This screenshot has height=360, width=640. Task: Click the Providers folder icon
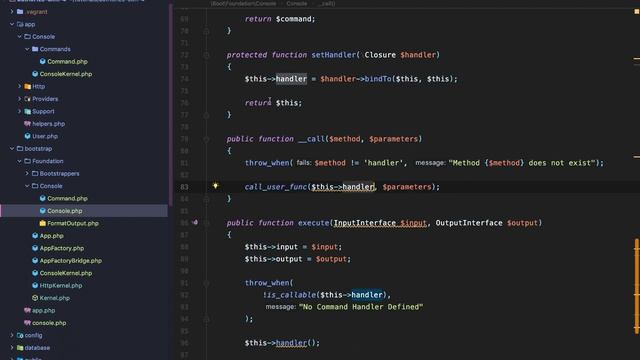pos(27,99)
